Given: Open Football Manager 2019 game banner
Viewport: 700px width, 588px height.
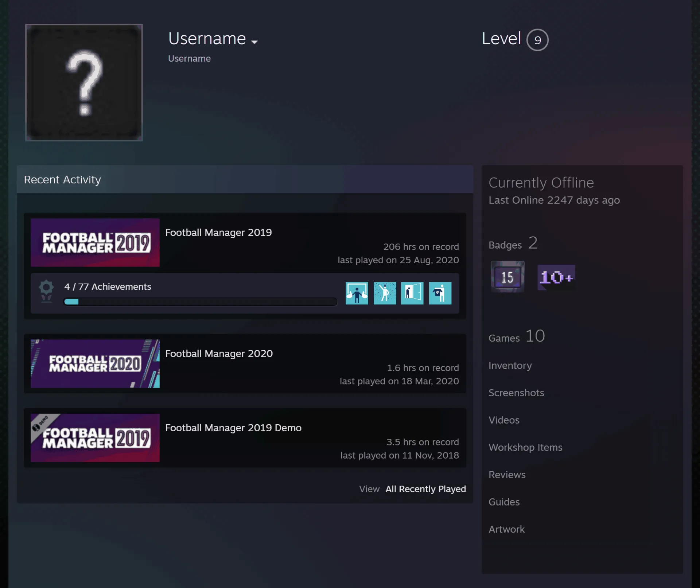Looking at the screenshot, I should (95, 242).
